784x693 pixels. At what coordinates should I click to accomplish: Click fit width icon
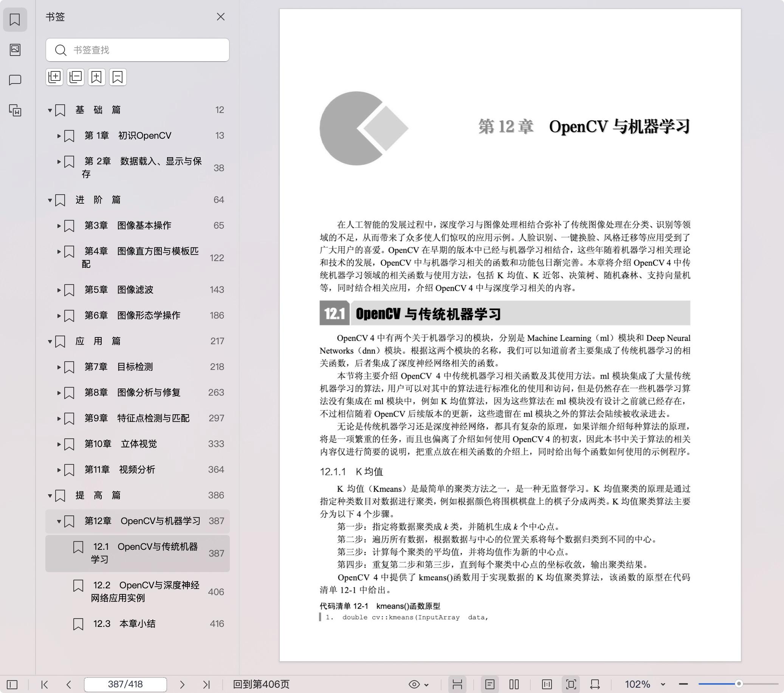click(595, 684)
